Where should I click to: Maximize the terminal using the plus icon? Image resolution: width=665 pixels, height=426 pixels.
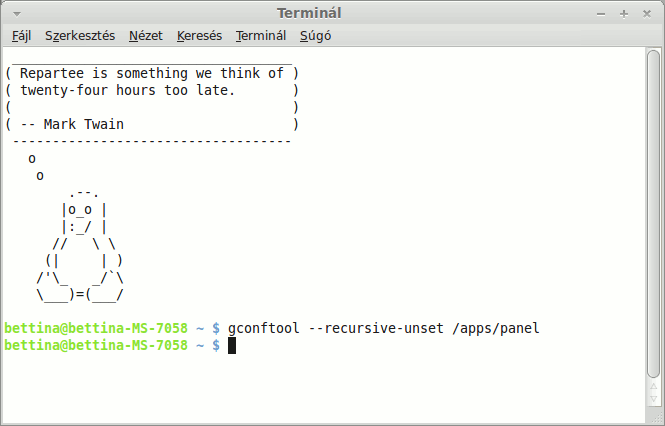coord(623,13)
